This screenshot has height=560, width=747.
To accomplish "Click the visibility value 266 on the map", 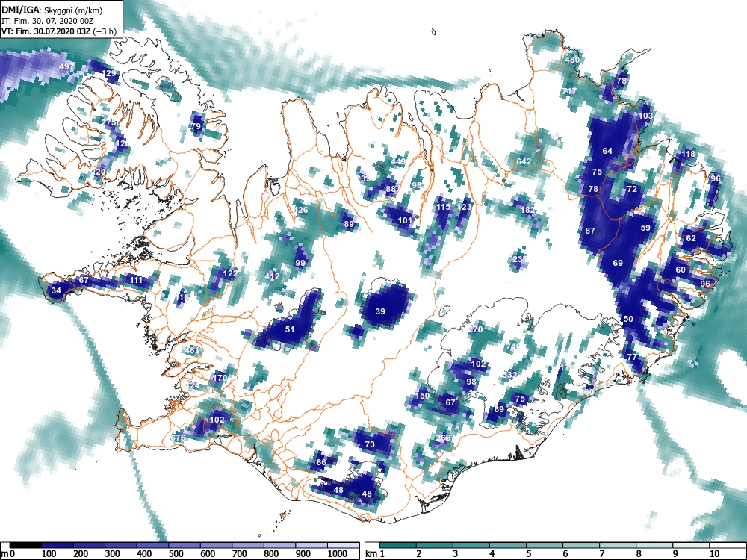I will 443,438.
